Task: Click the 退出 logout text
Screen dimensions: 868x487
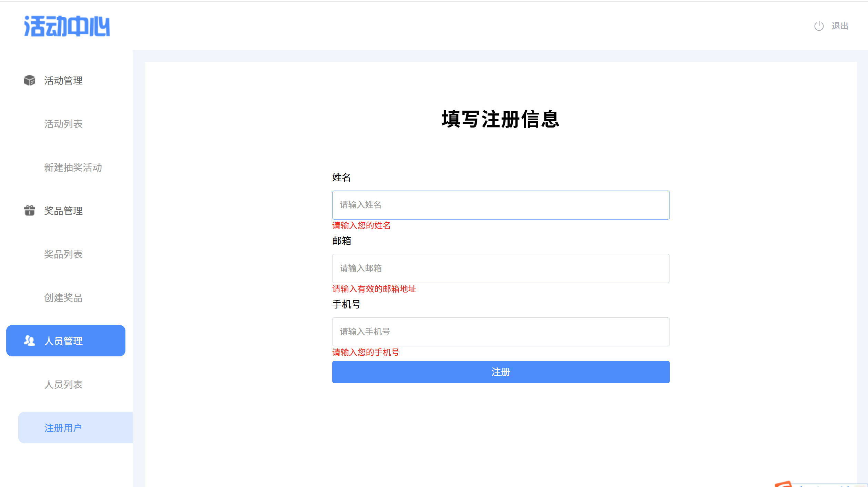Action: [x=840, y=26]
